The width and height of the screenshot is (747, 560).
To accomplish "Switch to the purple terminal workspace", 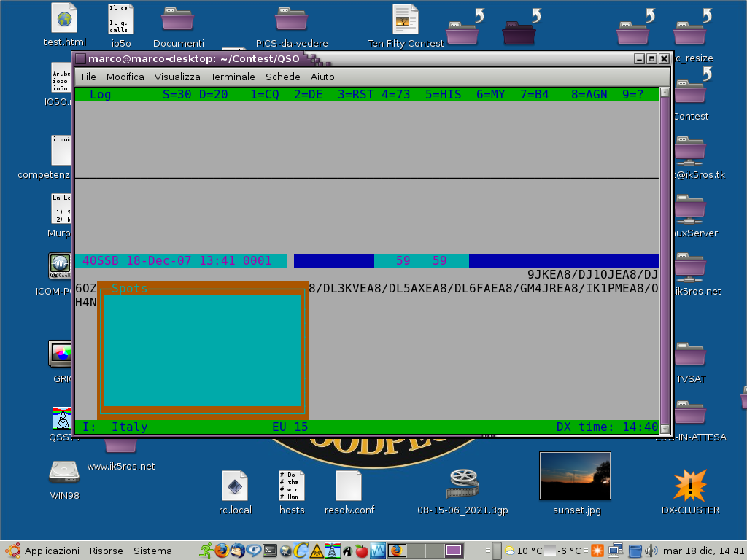I will point(454,551).
